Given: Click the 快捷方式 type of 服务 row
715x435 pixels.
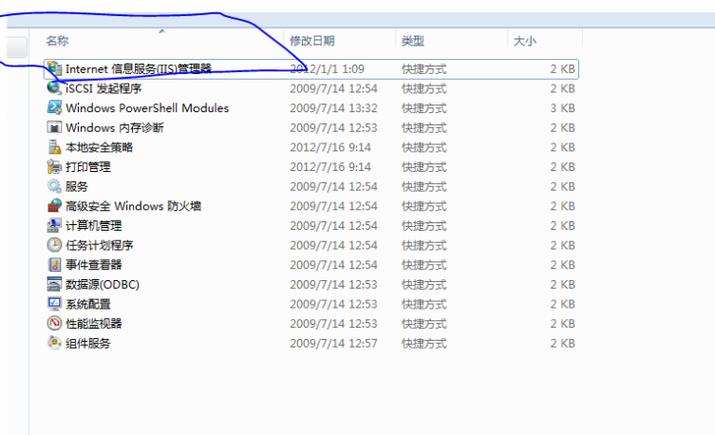Looking at the screenshot, I should tap(424, 186).
